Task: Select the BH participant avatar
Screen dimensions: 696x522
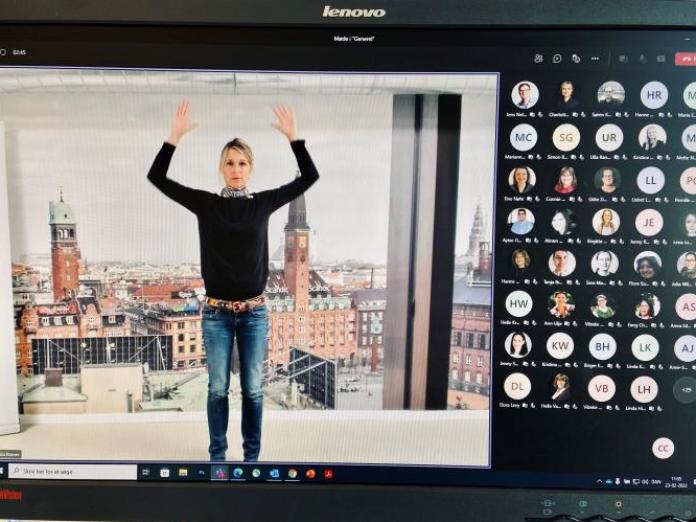Action: tap(602, 347)
